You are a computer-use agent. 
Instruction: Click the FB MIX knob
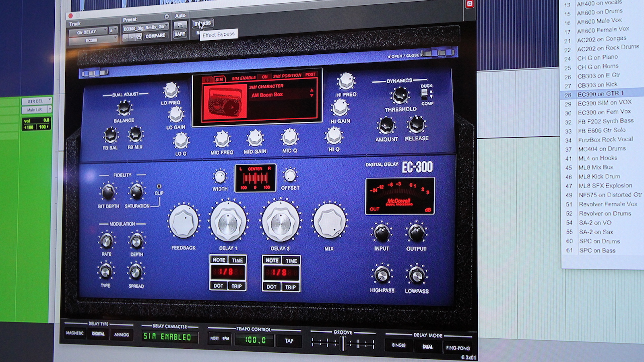(x=135, y=135)
